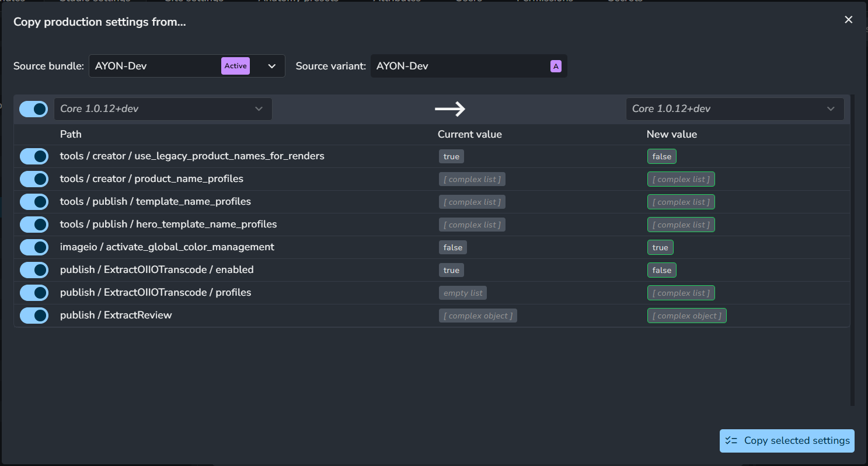The image size is (868, 466).
Task: Click the vertical scrollbar beside the settings list
Action: point(852,251)
